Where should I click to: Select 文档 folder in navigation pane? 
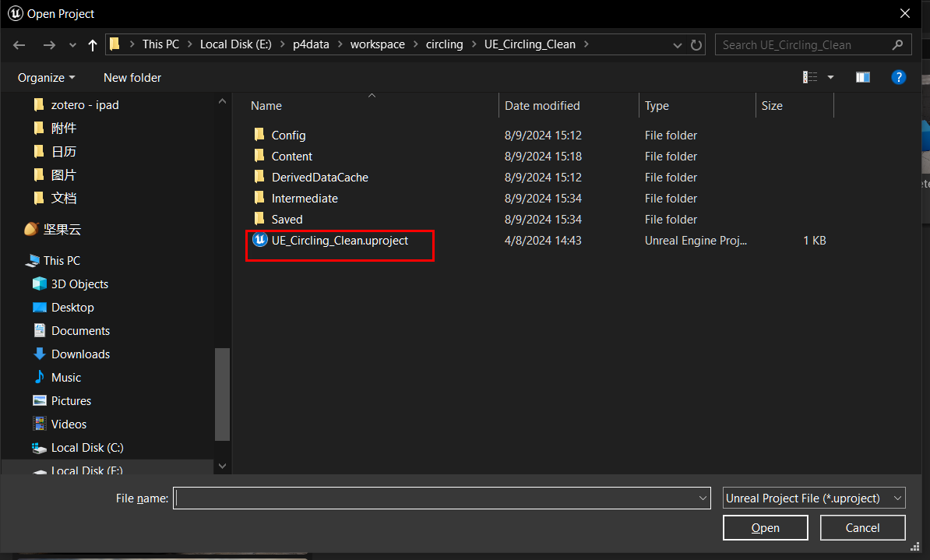tap(63, 198)
